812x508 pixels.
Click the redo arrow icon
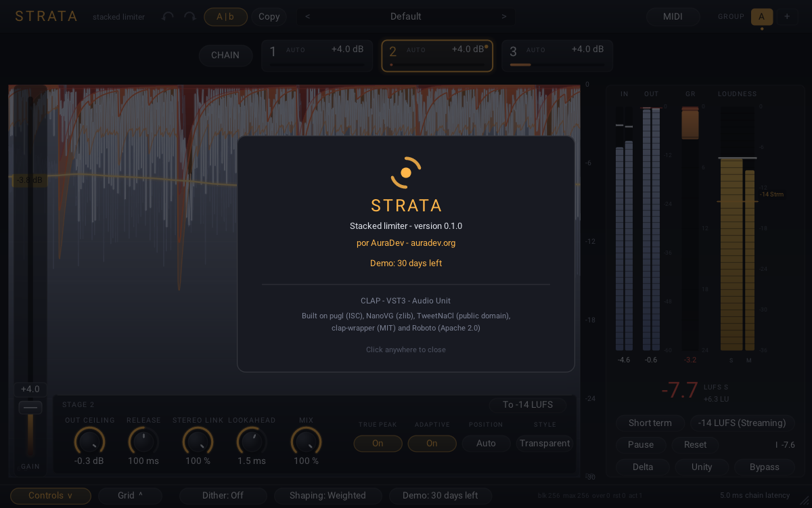(190, 16)
